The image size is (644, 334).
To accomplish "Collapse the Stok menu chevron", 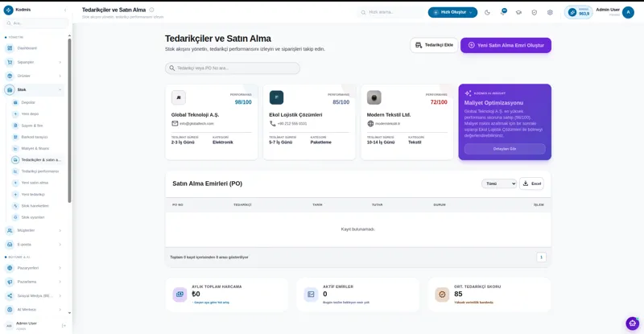I will (x=60, y=89).
